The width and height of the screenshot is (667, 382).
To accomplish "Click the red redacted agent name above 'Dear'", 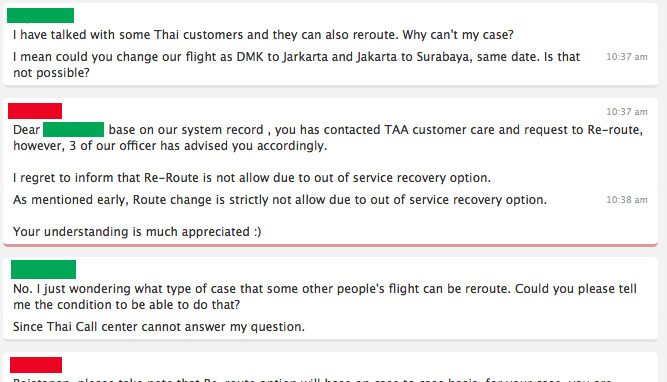I will 35,111.
